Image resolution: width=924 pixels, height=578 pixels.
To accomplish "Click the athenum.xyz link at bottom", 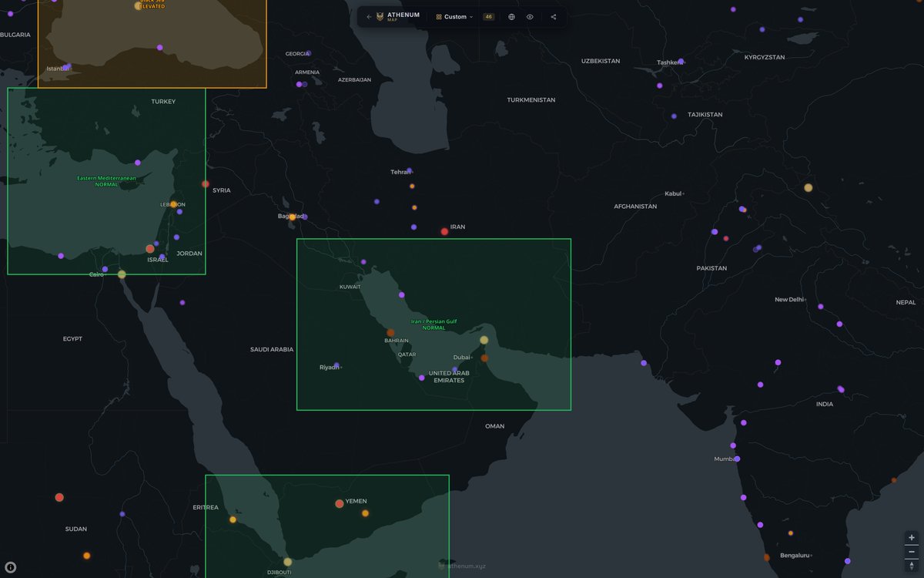I will click(x=466, y=566).
